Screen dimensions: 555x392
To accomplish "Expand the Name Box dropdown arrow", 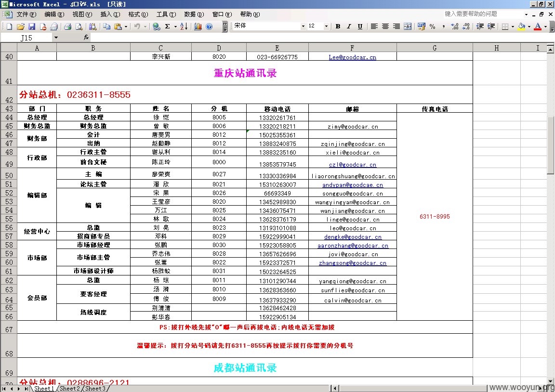I will (56, 38).
